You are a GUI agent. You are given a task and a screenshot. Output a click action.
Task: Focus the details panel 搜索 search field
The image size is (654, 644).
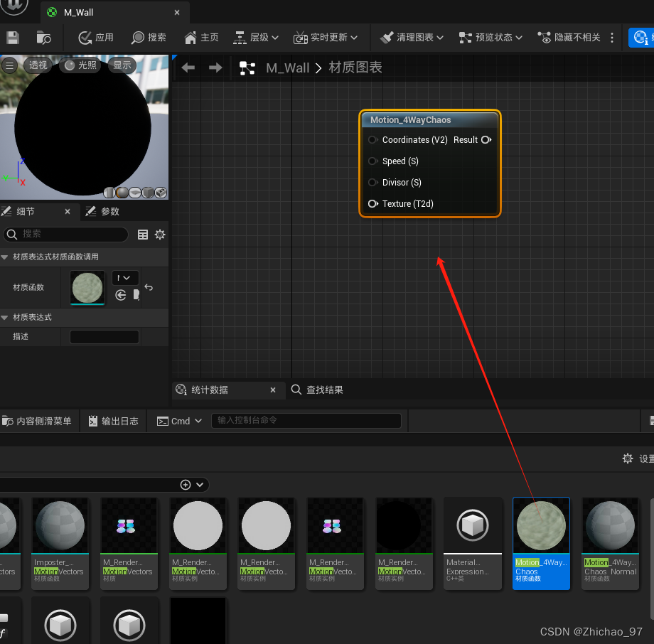pyautogui.click(x=66, y=234)
